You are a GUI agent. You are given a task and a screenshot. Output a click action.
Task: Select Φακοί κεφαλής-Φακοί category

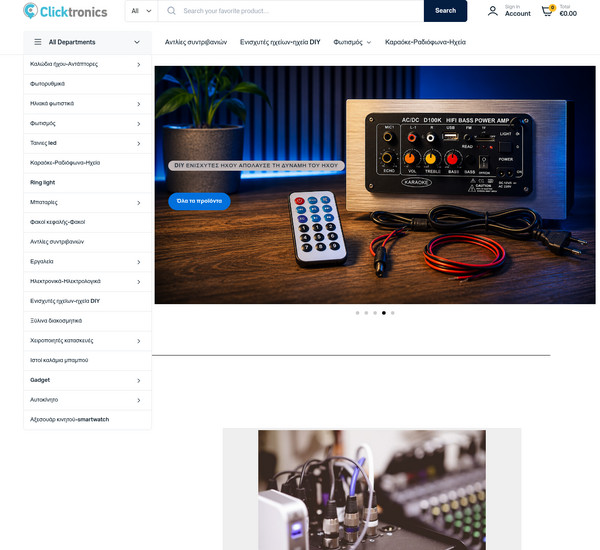pyautogui.click(x=87, y=222)
